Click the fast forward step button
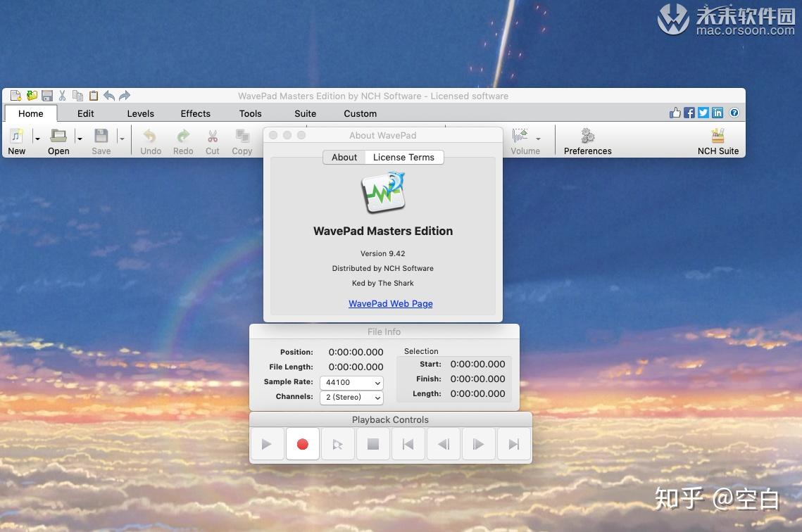802x532 pixels. pyautogui.click(x=478, y=444)
